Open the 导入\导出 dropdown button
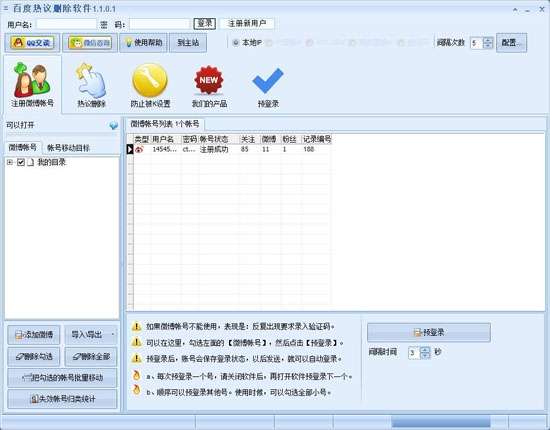The height and width of the screenshot is (430, 550). click(91, 335)
